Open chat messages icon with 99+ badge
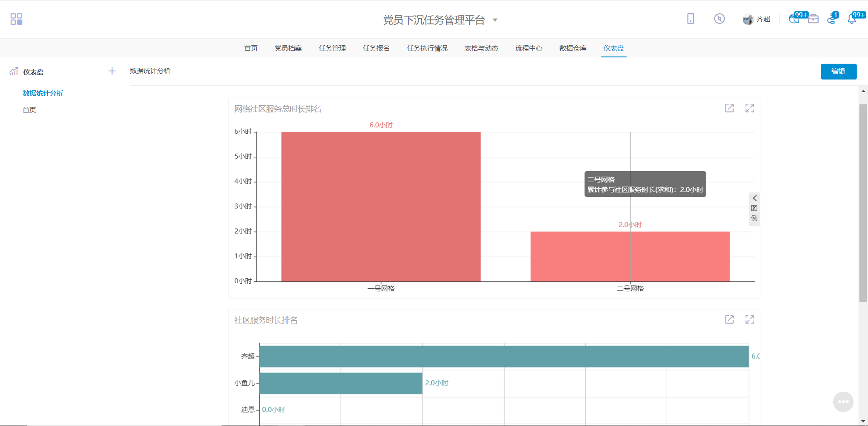Viewport: 868px width, 426px height. pyautogui.click(x=793, y=19)
